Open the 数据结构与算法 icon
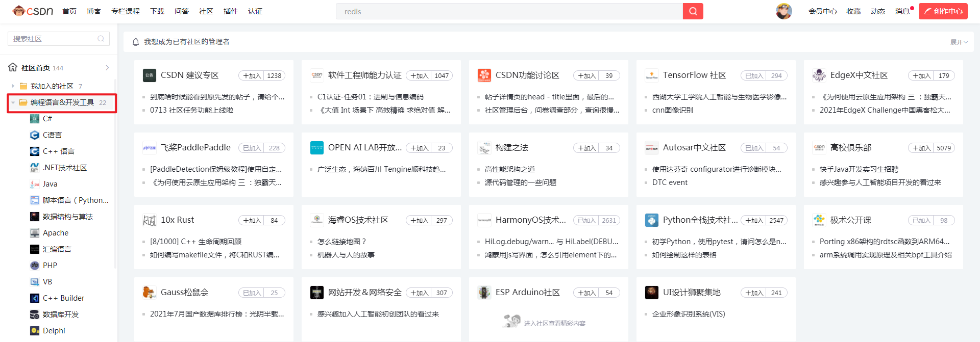 point(35,217)
